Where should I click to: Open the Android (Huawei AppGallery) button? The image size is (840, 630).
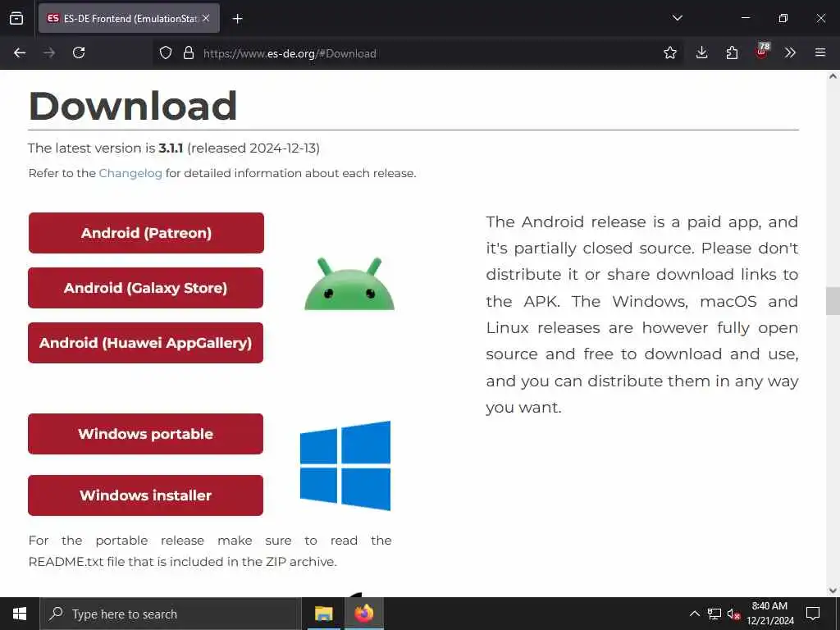(146, 343)
